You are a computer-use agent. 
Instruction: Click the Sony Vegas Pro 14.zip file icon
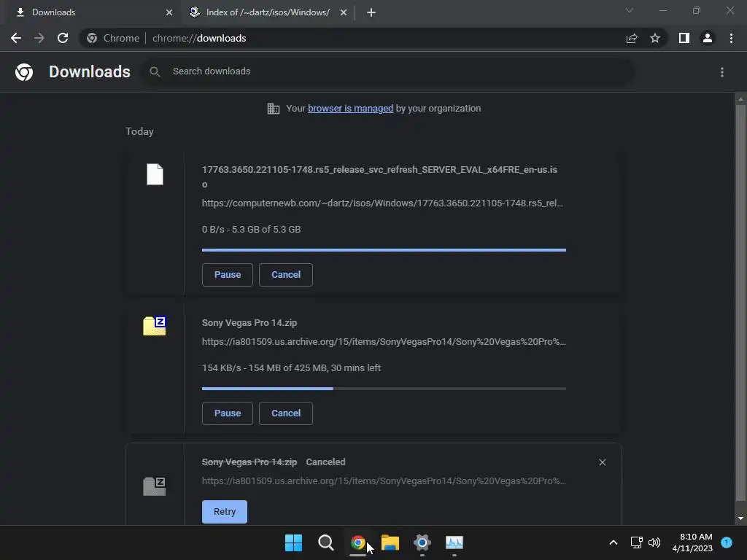tap(155, 326)
